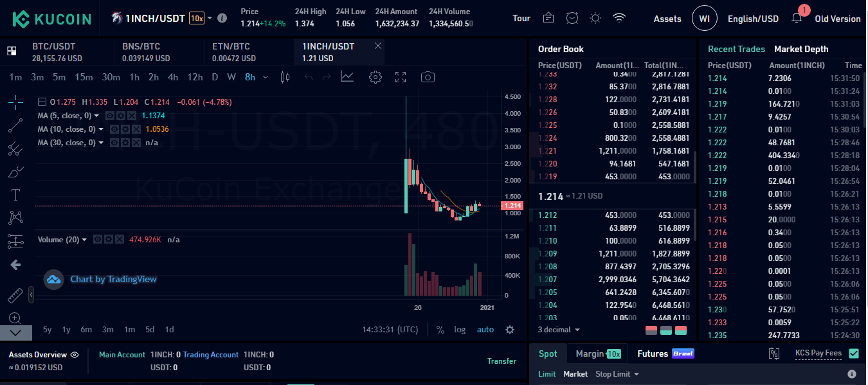868x385 pixels.
Task: Close the 1INCH/USDT pair tab
Action: point(378,46)
